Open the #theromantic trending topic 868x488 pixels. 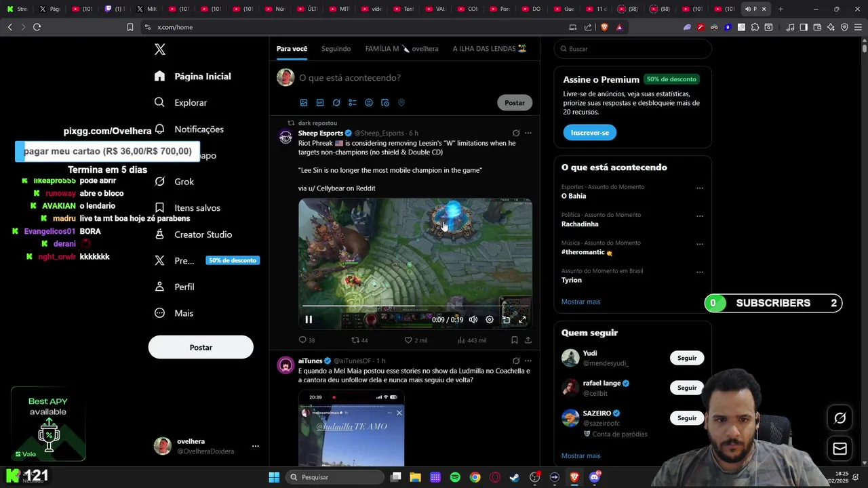(587, 252)
